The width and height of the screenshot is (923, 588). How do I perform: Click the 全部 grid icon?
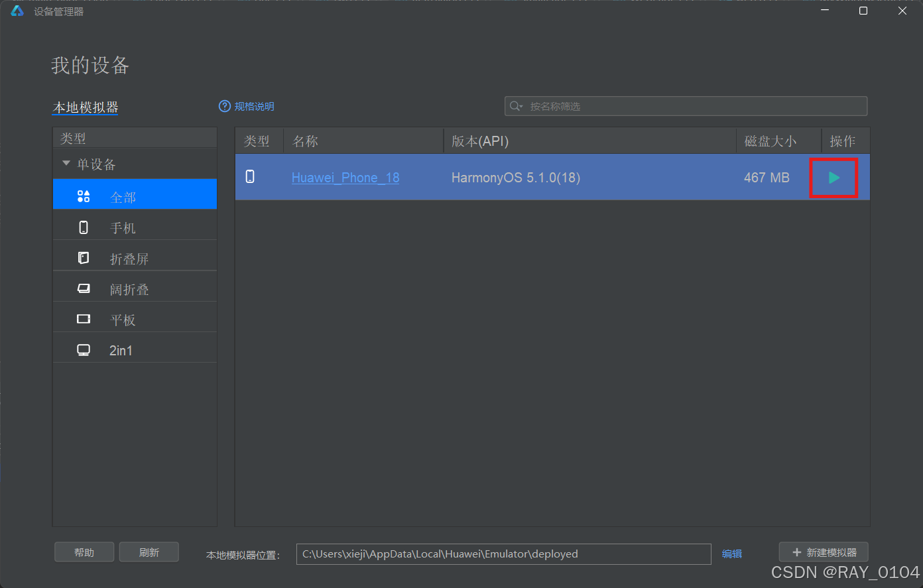84,196
